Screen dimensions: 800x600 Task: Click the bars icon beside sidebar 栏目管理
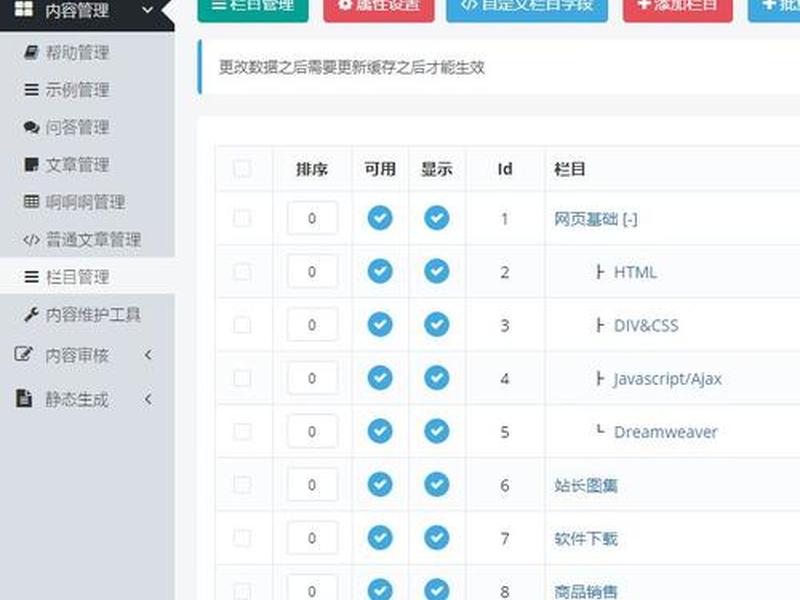click(x=31, y=277)
